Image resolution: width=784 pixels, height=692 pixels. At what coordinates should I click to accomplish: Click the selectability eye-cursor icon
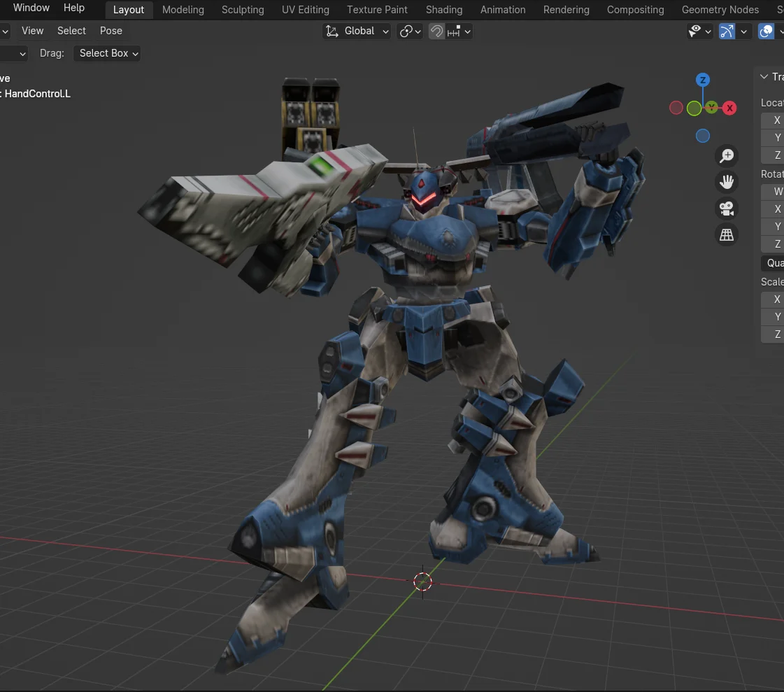pyautogui.click(x=694, y=31)
